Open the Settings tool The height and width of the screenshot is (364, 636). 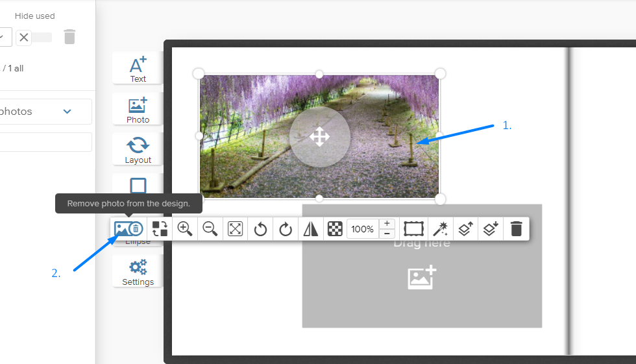(x=138, y=272)
